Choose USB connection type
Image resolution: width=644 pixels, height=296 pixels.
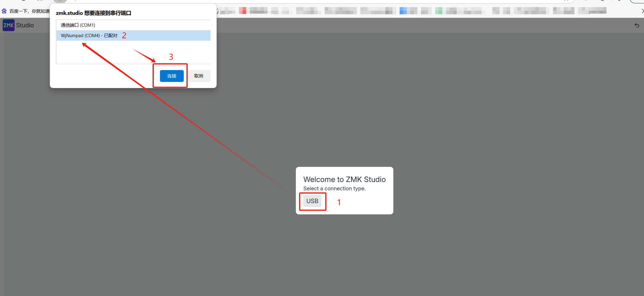click(x=312, y=201)
